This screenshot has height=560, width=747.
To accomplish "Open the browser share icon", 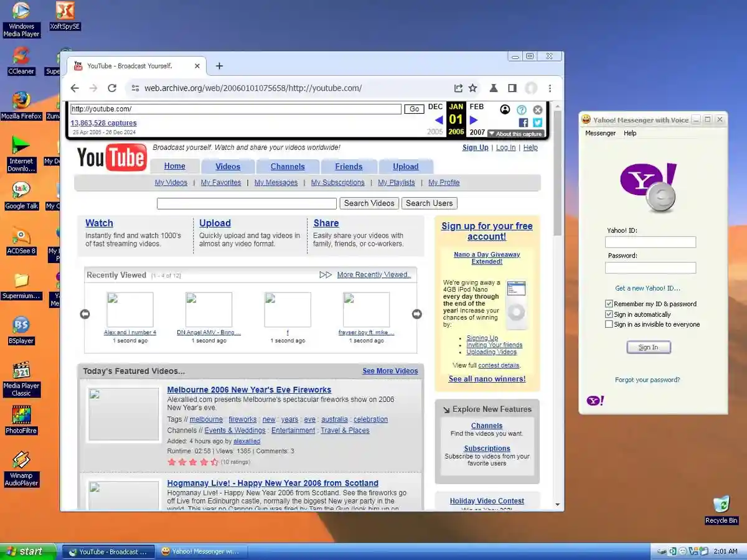I will coord(458,88).
